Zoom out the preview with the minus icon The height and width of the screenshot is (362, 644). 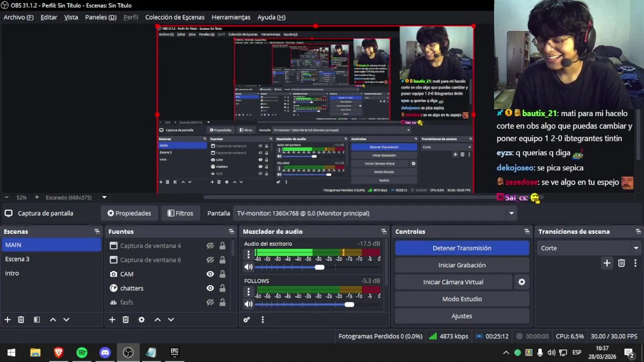[x=6, y=198]
